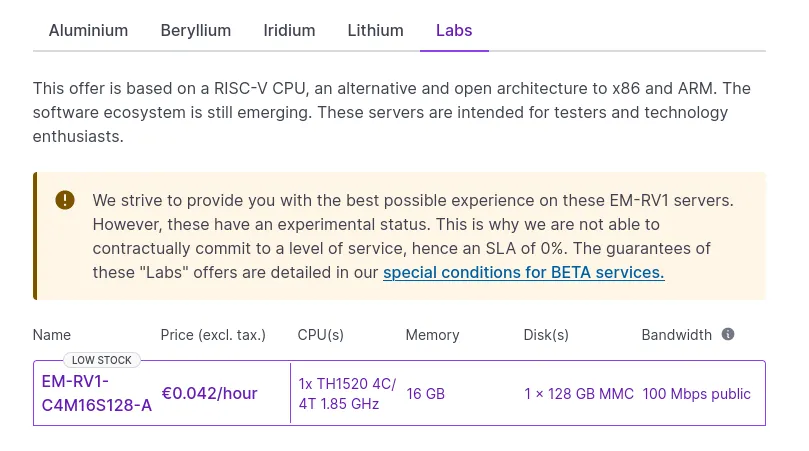This screenshot has width=809, height=451.
Task: Click the LOW STOCK badge
Action: click(x=102, y=360)
